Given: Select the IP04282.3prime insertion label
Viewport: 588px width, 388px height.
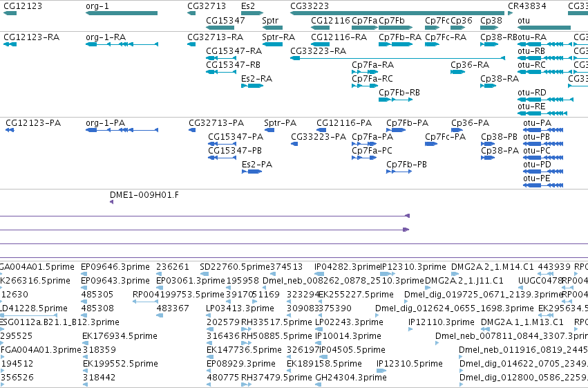Looking at the screenshot, I should click(x=348, y=267).
